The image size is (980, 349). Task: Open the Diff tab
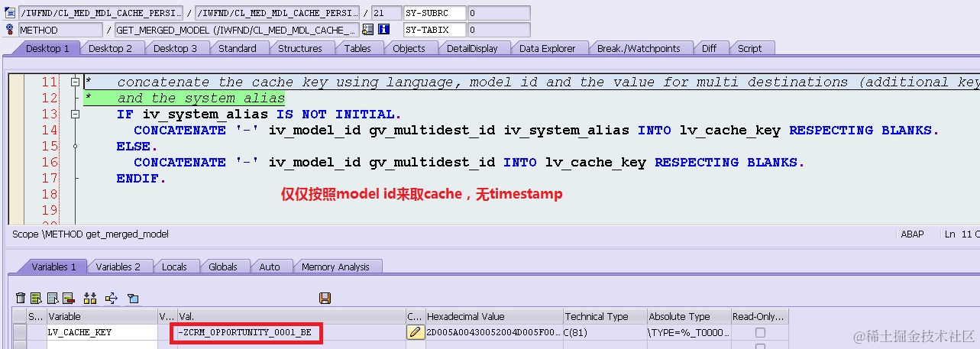tap(710, 48)
